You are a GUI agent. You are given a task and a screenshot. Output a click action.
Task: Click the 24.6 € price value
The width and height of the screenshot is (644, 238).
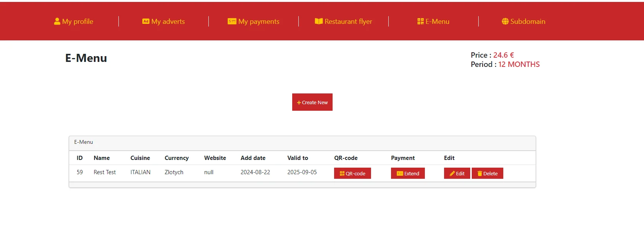coord(503,55)
